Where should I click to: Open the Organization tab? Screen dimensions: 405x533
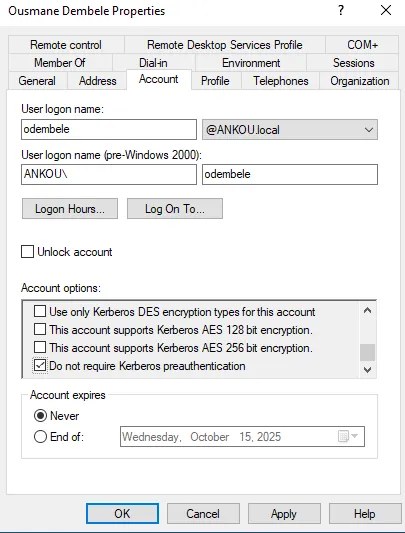pos(359,81)
